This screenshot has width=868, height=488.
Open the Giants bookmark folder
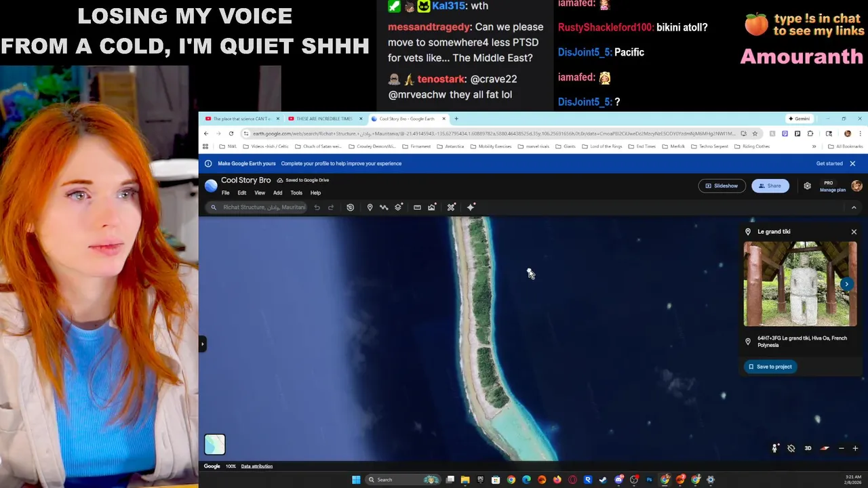566,146
